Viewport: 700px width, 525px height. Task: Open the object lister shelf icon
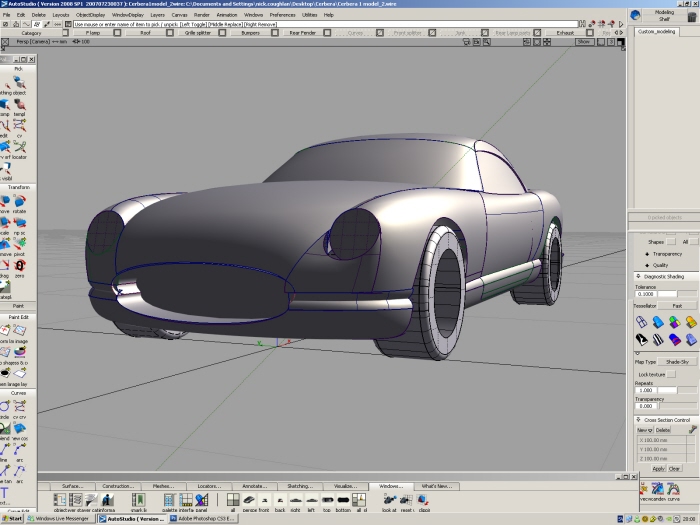tap(61, 498)
